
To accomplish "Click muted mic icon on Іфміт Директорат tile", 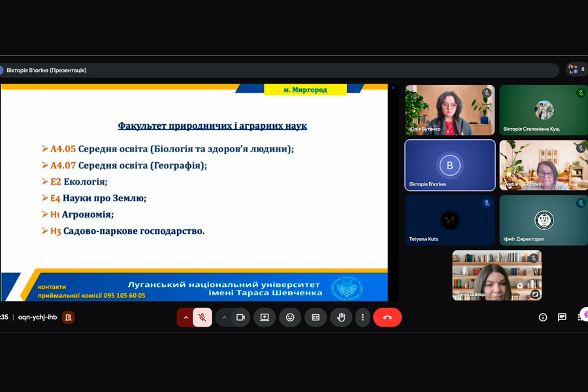I will coord(581,203).
